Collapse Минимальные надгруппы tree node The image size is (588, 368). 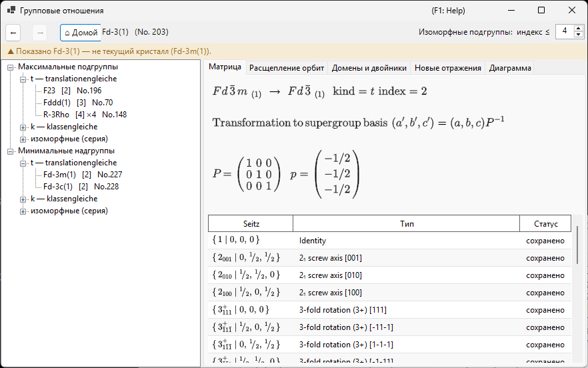click(11, 151)
